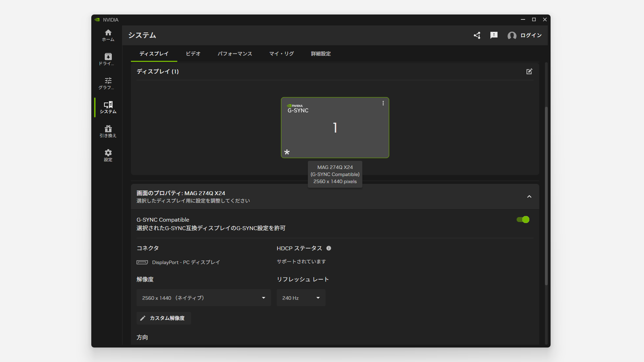Select the display 1 monitor thumbnail

click(335, 128)
